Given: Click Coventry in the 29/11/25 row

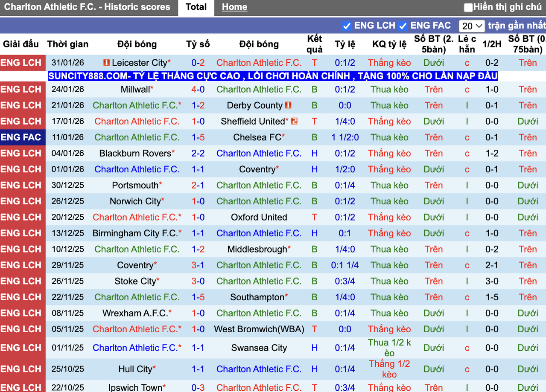Looking at the screenshot, I should pos(135,265).
